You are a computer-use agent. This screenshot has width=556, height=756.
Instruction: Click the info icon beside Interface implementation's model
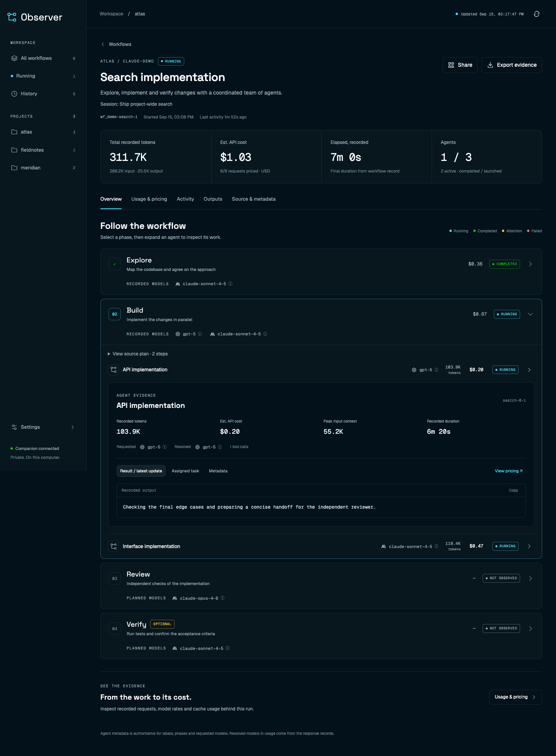[x=436, y=546]
